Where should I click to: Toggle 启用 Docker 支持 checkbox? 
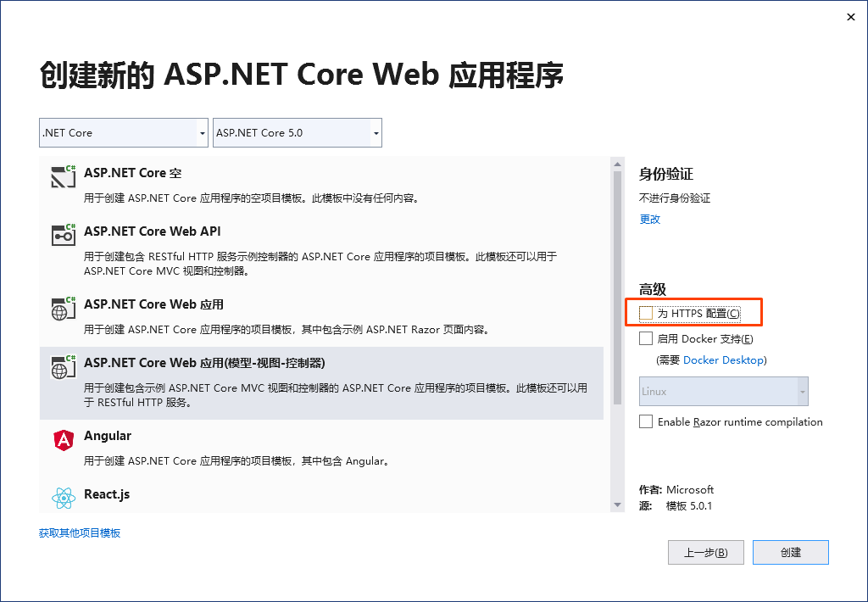tap(645, 338)
